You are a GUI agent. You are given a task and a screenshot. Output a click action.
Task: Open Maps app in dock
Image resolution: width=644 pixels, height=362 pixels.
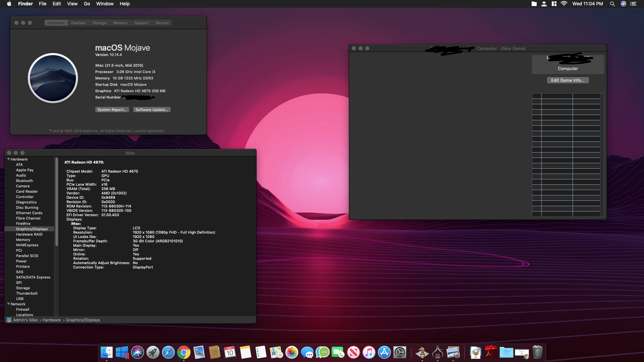276,352
